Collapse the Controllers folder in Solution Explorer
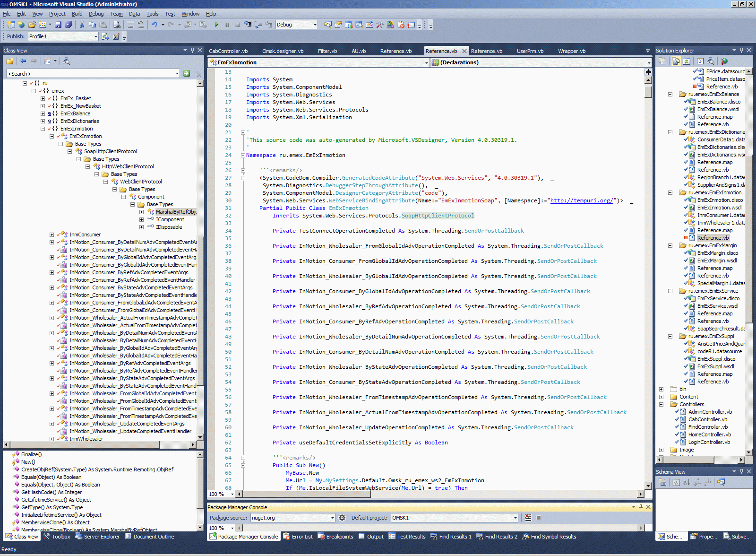The image size is (756, 556). pyautogui.click(x=661, y=404)
